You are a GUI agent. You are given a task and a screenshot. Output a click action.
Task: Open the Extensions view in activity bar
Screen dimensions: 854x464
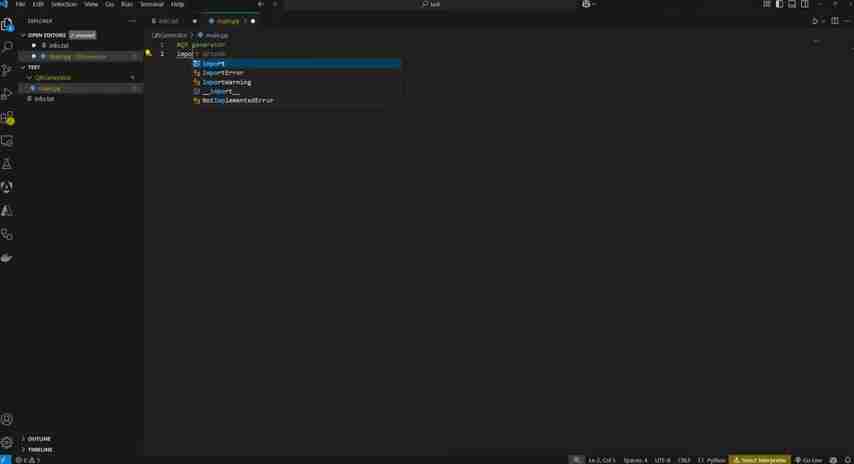pyautogui.click(x=7, y=118)
